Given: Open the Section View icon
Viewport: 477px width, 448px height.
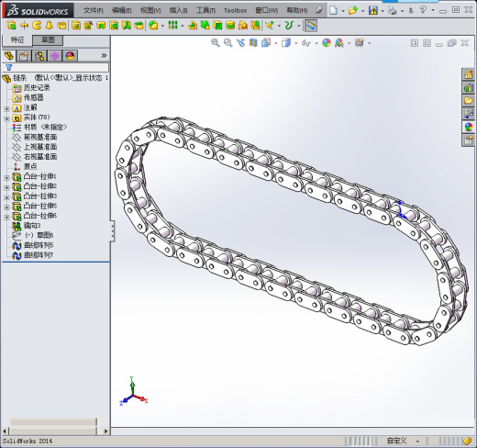Looking at the screenshot, I should (x=253, y=43).
